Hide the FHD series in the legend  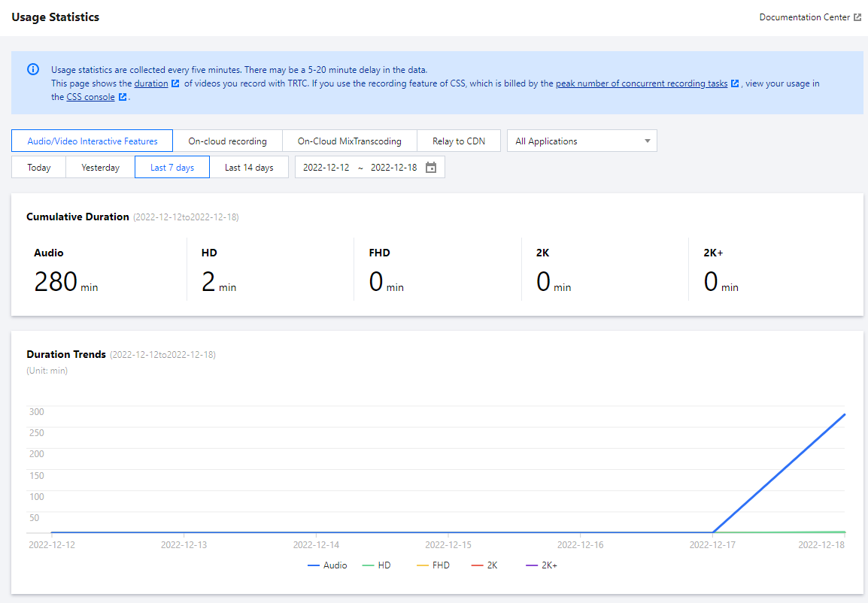click(x=432, y=565)
